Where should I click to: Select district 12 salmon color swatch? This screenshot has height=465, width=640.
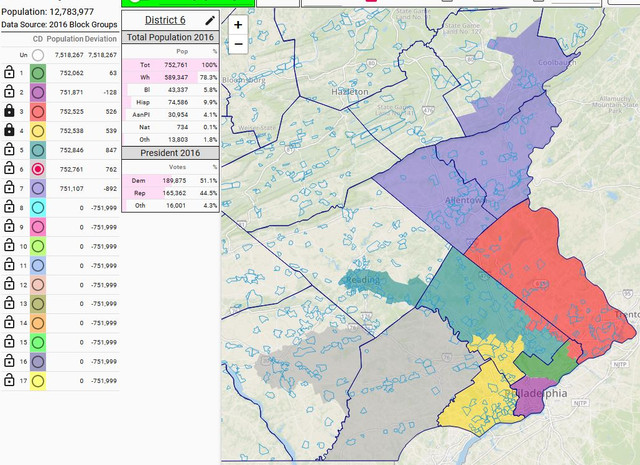coord(38,285)
